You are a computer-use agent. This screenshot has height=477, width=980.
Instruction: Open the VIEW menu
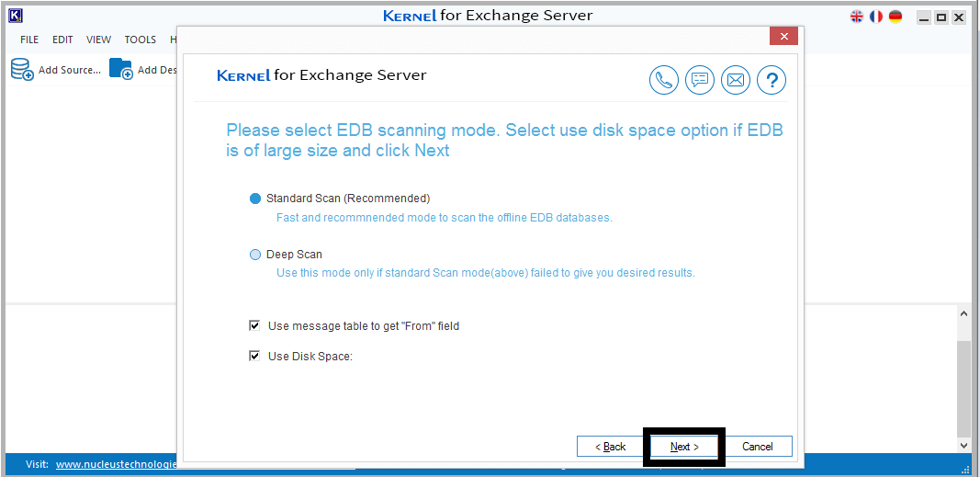point(99,40)
